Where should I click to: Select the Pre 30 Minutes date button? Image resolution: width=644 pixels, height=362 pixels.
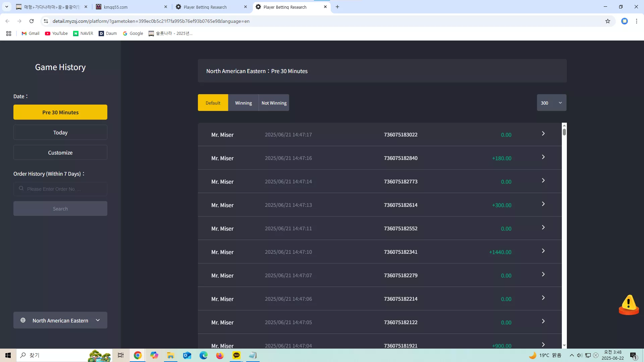pos(60,112)
